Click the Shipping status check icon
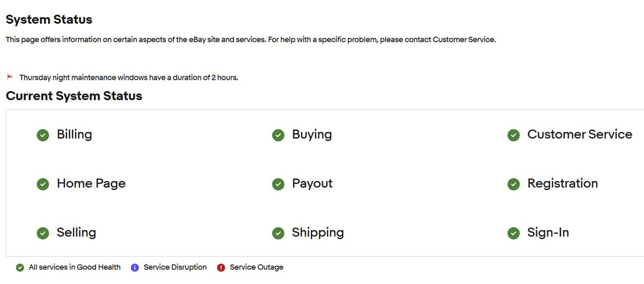The height and width of the screenshot is (284, 644). coord(278,233)
